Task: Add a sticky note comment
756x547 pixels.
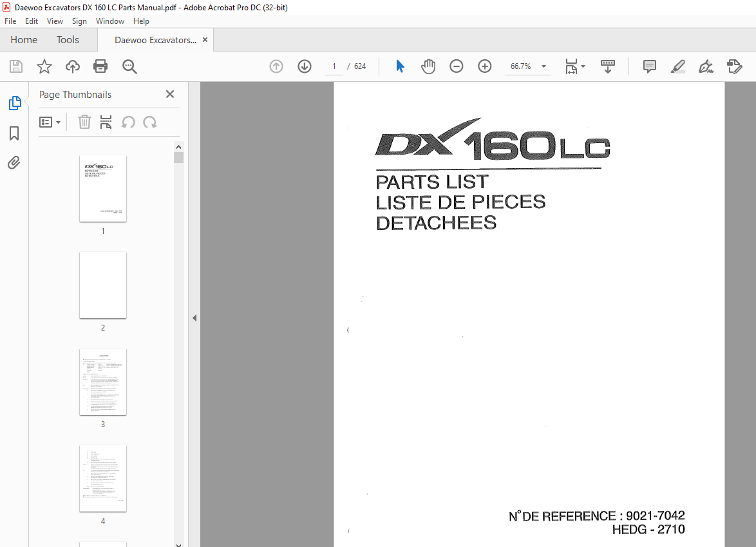Action: [x=650, y=66]
